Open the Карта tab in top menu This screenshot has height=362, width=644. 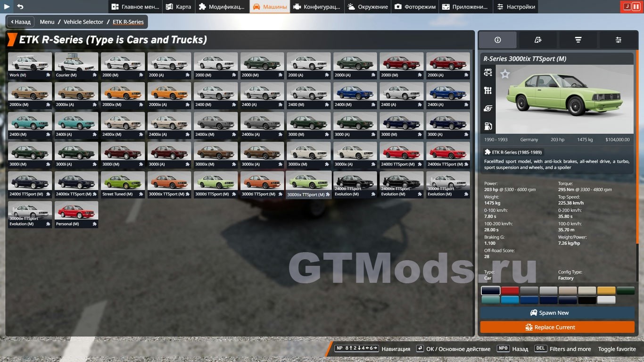pyautogui.click(x=178, y=7)
